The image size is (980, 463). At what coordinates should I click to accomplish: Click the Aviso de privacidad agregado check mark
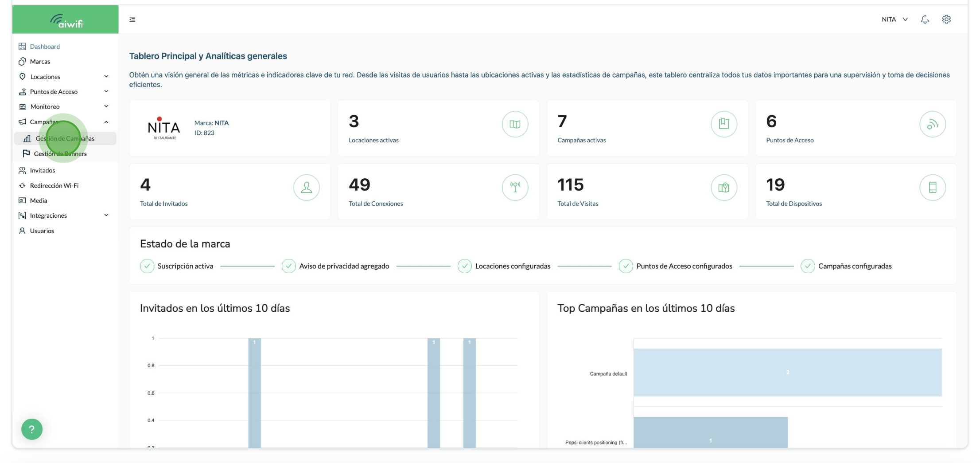point(289,266)
